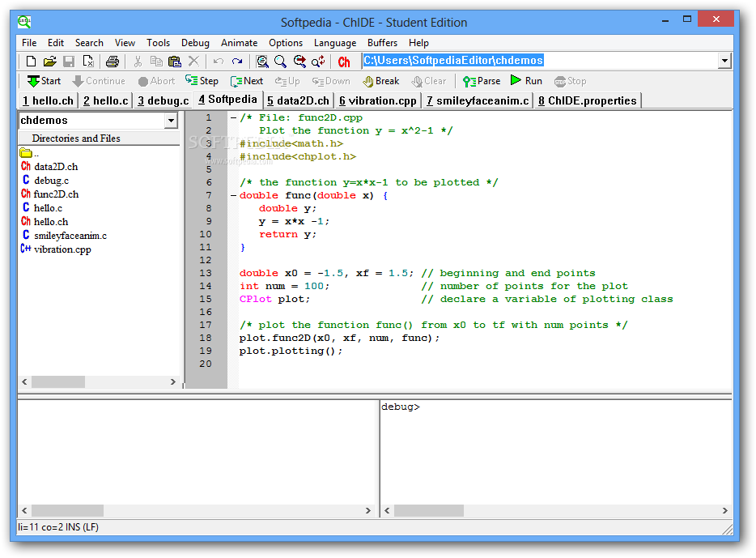This screenshot has width=756, height=558.
Task: Open the Animate menu
Action: click(239, 43)
